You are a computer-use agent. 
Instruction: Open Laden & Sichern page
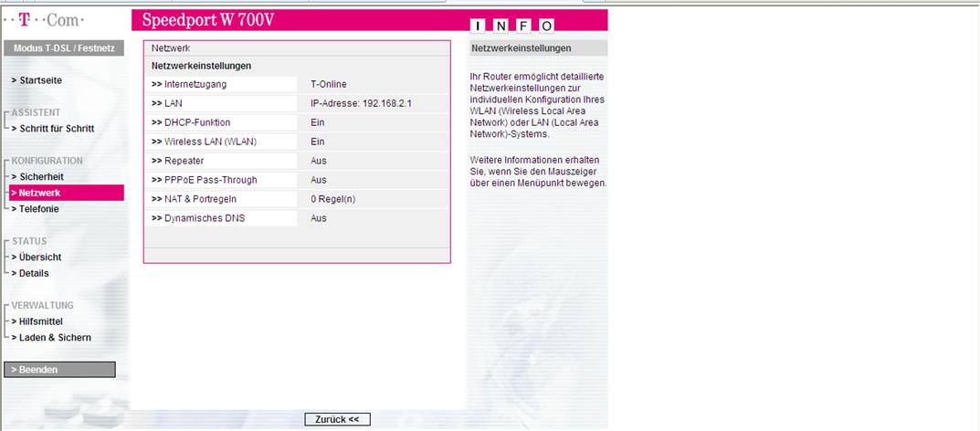[51, 337]
